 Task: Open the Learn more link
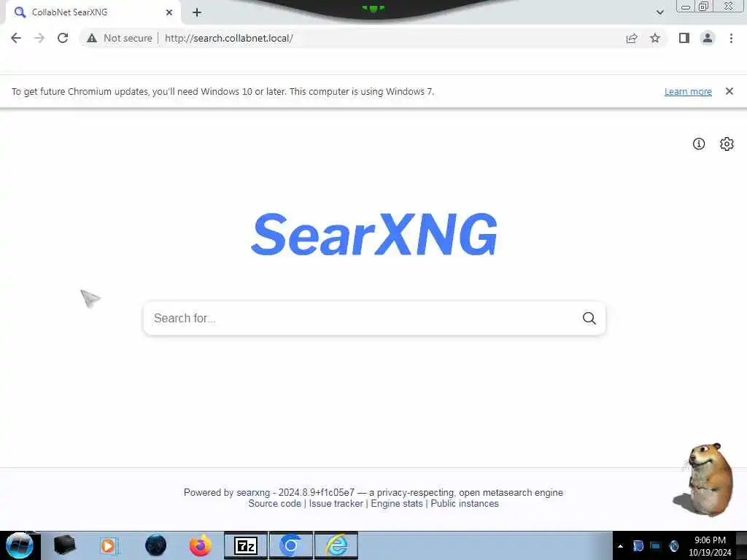(x=688, y=91)
